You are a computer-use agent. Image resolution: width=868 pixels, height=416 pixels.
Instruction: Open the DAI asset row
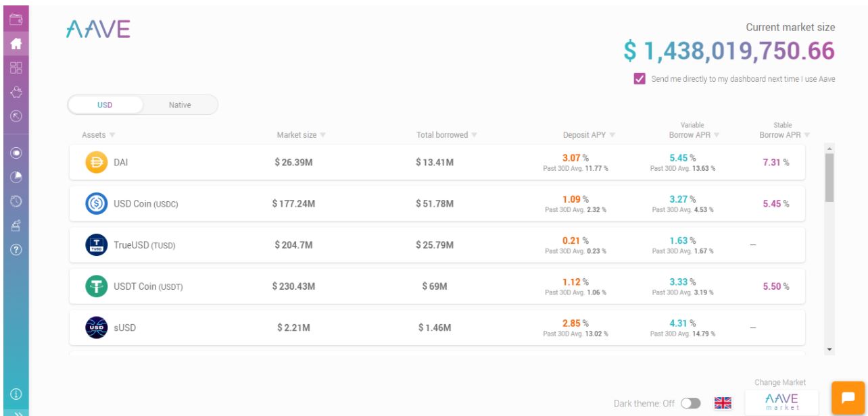(437, 163)
